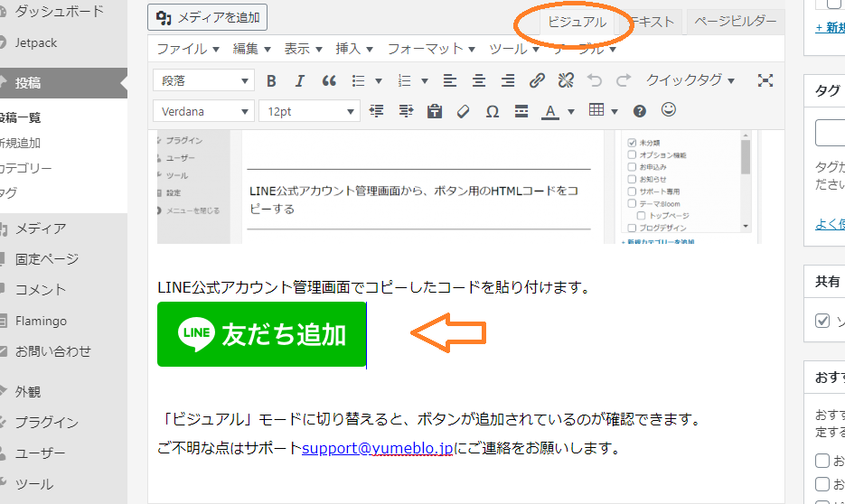Viewport: 845px width, 504px height.
Task: Open the ファイル menu
Action: [188, 49]
